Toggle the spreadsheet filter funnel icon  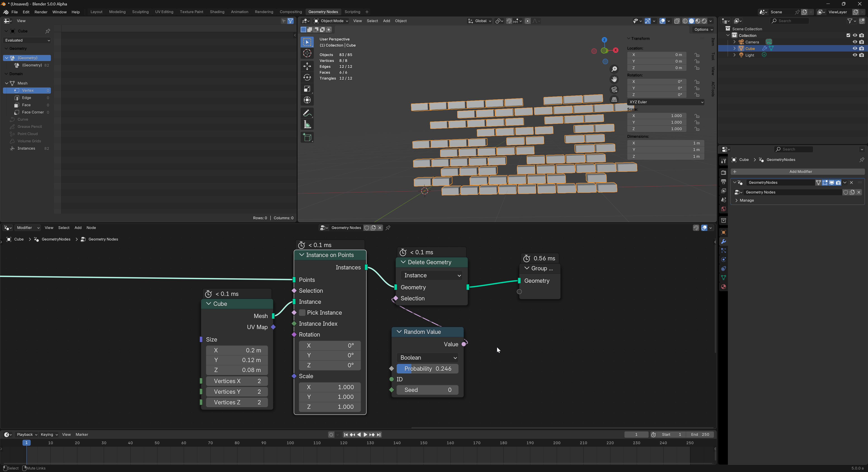click(x=290, y=21)
